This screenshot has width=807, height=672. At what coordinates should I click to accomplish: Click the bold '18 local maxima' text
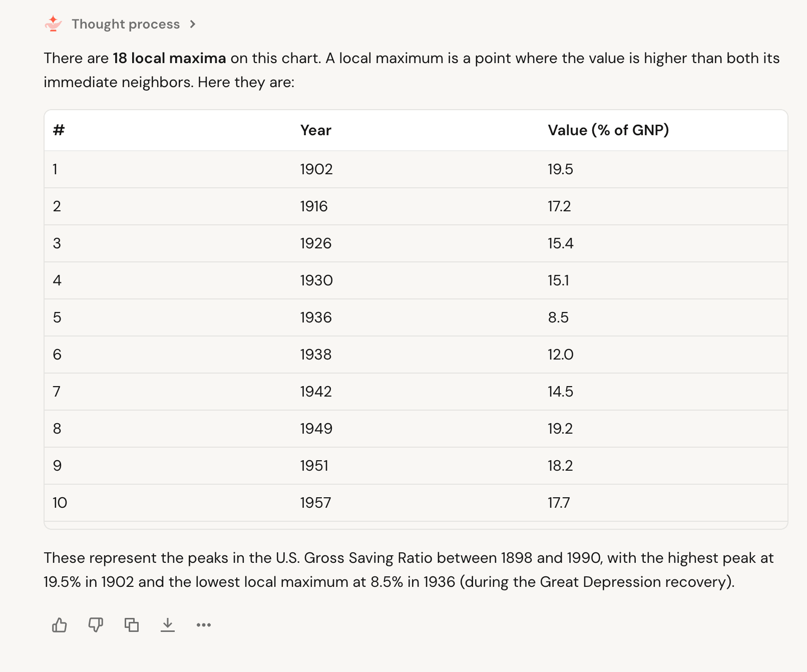169,58
